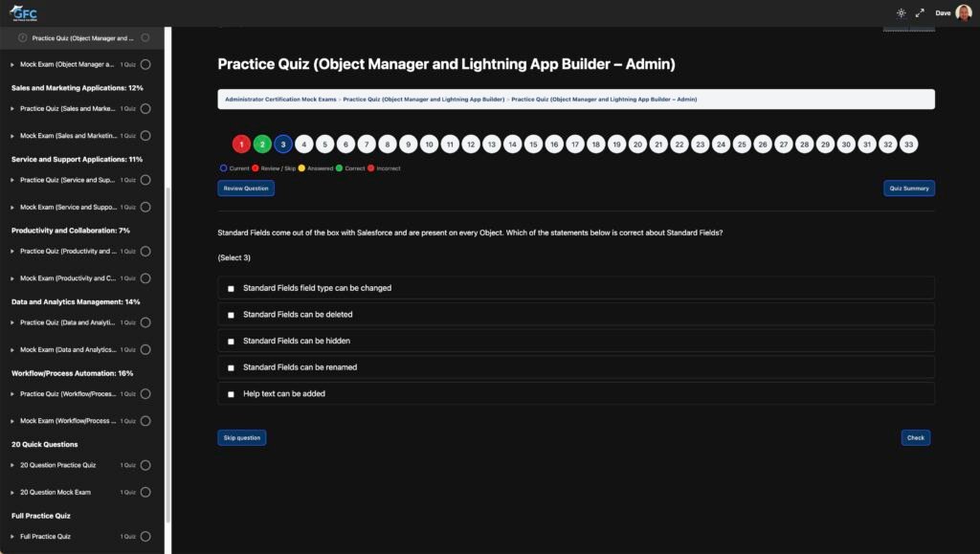Screen dimensions: 980x554
Task: Expand Mock Exam (Sales and Marketing) arrow
Action: click(12, 136)
